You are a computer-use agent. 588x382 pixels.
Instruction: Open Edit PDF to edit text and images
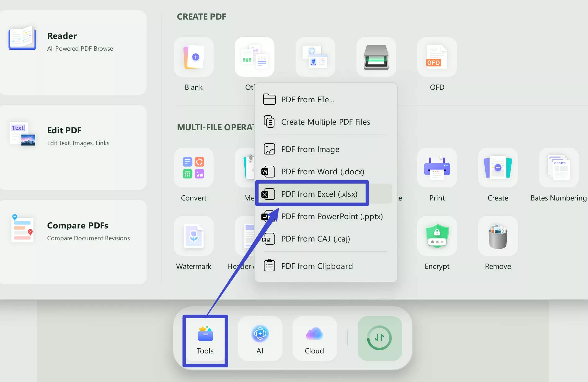coord(73,136)
